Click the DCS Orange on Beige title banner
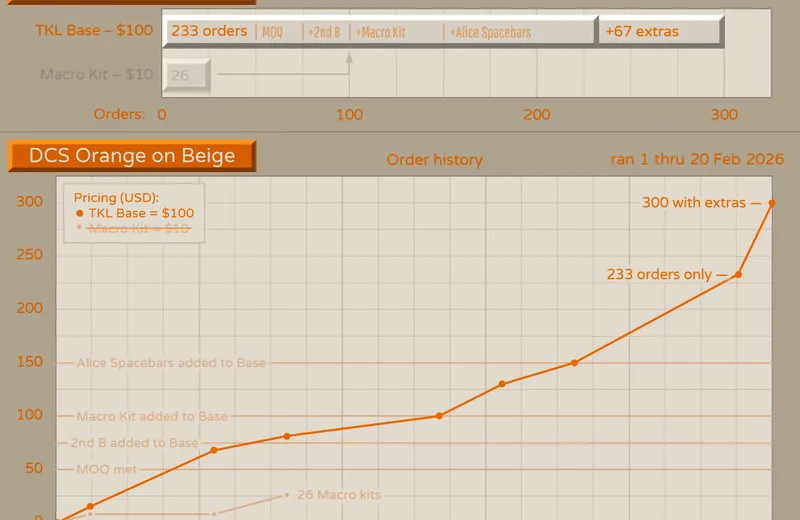 (132, 156)
